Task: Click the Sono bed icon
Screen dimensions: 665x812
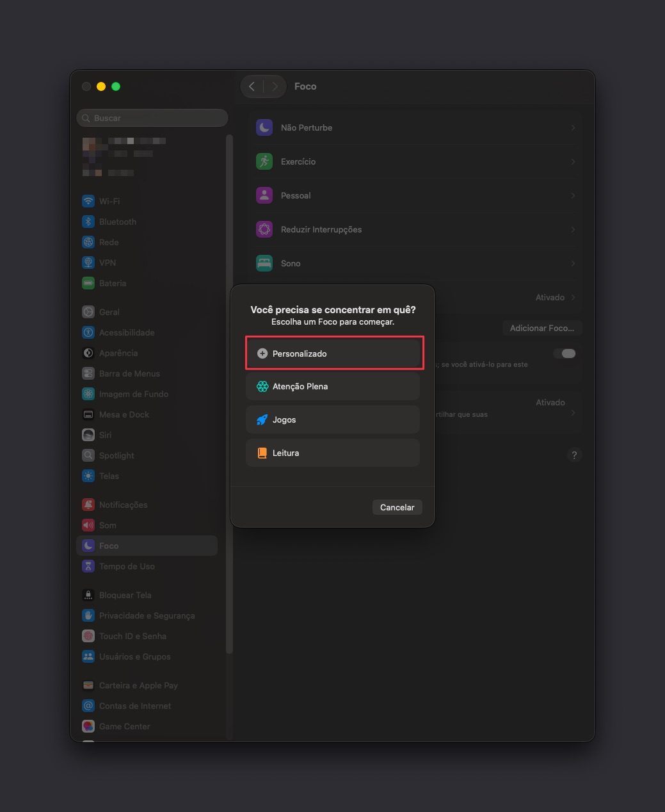Action: [x=264, y=263]
